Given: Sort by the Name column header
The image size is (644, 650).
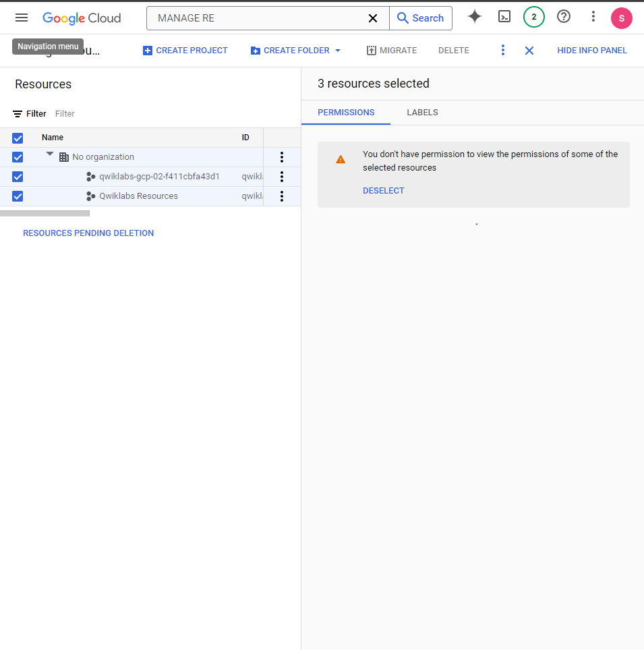Looking at the screenshot, I should (53, 138).
